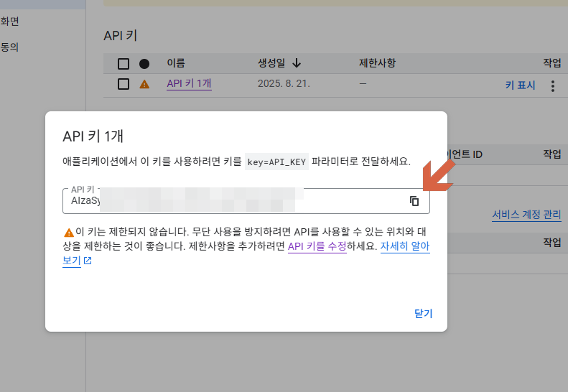Click 키 표시 to show the key
This screenshot has height=392, width=568.
pos(520,85)
